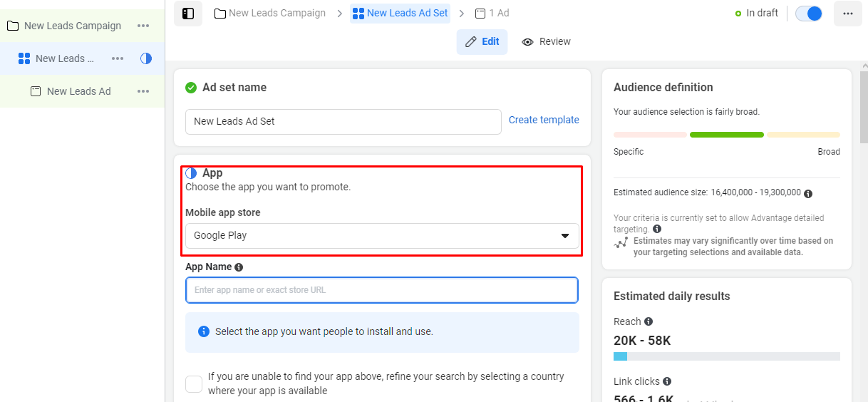The image size is (868, 402).
Task: Click the ad set in-progress status icon
Action: (146, 58)
